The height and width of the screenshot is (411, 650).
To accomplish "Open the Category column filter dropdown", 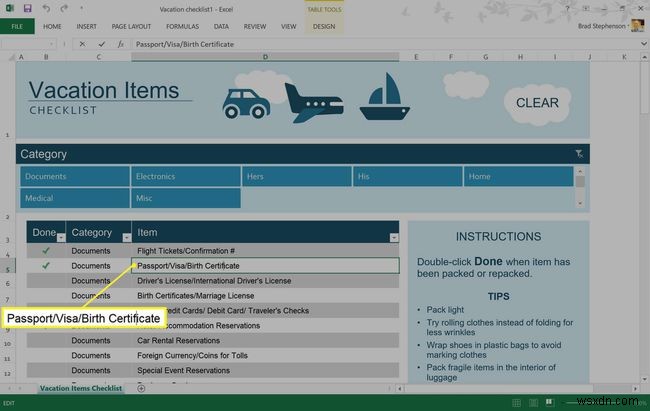I will [127, 238].
